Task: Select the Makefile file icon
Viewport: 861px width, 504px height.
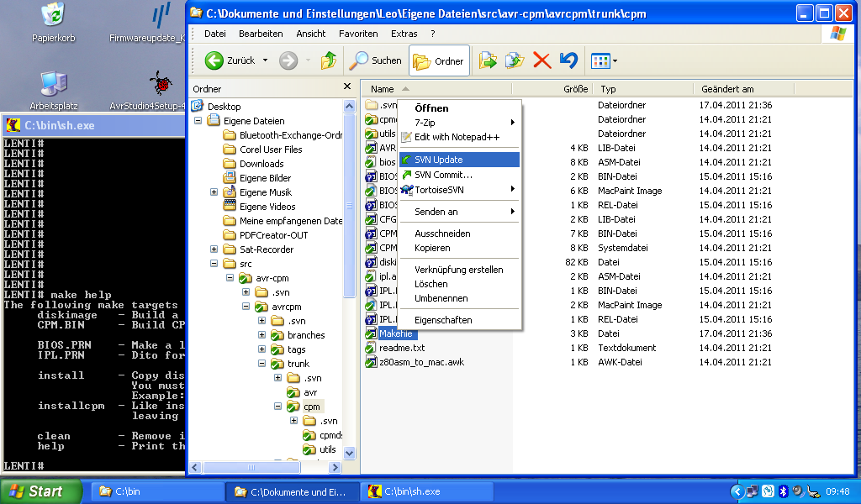Action: [x=371, y=333]
